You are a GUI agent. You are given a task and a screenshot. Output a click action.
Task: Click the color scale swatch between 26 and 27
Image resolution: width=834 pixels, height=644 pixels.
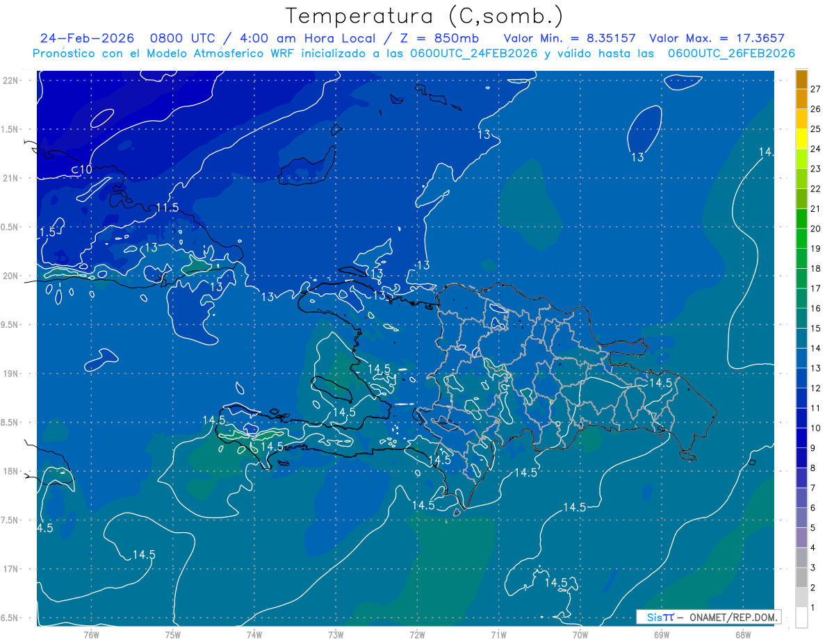[801, 99]
